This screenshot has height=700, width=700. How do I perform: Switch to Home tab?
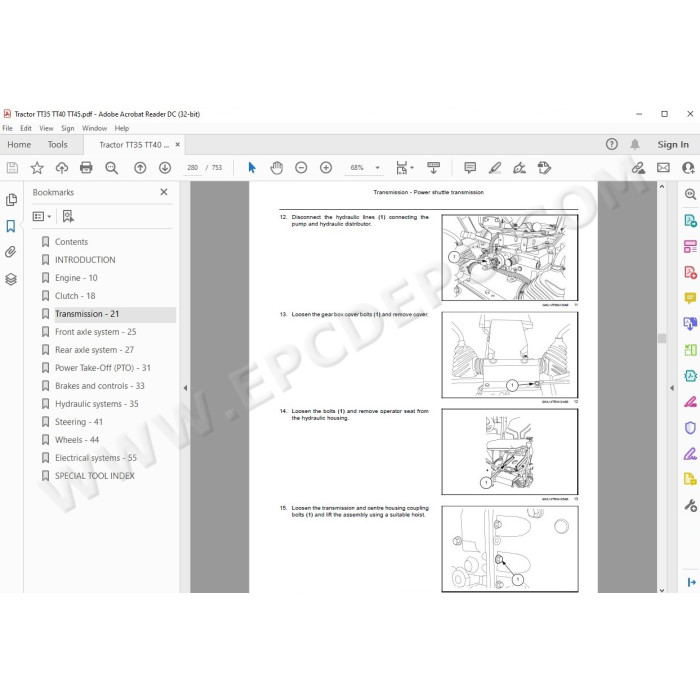[19, 145]
